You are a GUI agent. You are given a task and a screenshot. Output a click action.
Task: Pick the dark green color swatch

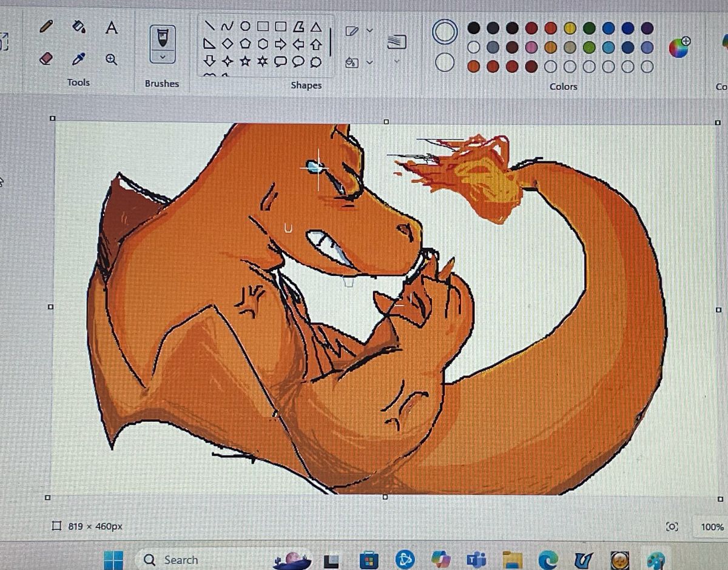(589, 28)
